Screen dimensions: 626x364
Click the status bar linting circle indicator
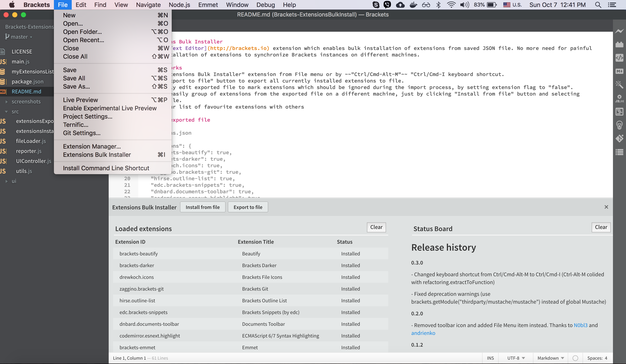(575, 358)
